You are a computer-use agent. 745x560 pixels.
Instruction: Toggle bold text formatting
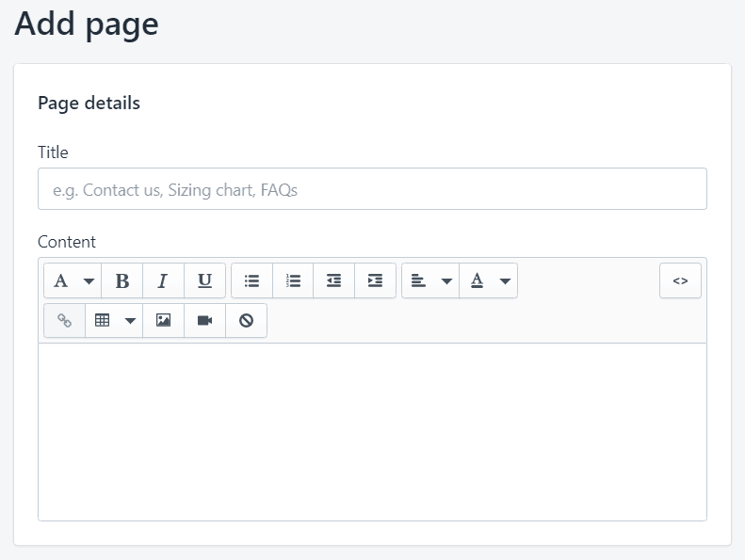[122, 280]
